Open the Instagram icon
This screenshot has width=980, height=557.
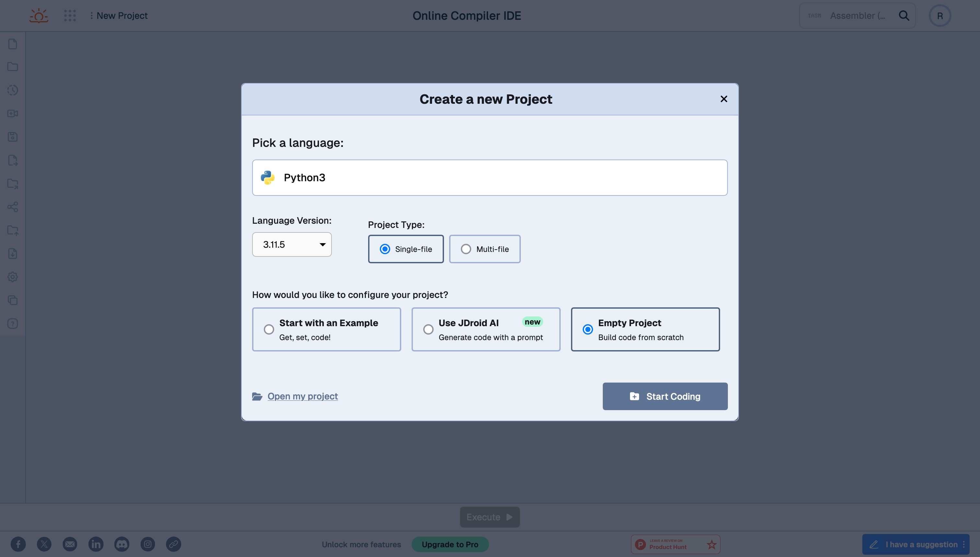[147, 544]
